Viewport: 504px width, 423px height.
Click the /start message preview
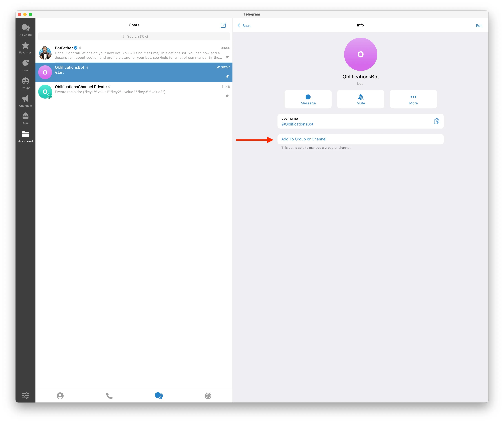click(x=59, y=72)
